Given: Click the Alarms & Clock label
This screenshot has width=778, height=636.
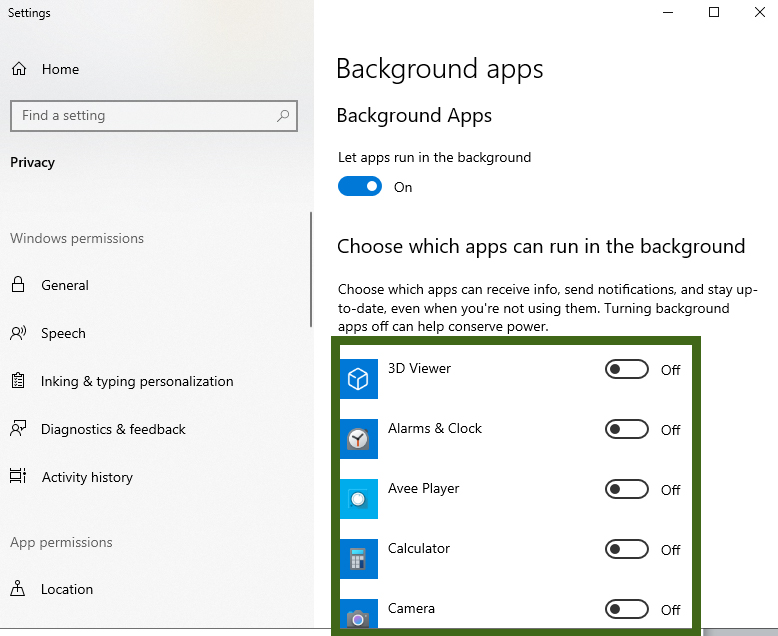Looking at the screenshot, I should click(x=435, y=429).
